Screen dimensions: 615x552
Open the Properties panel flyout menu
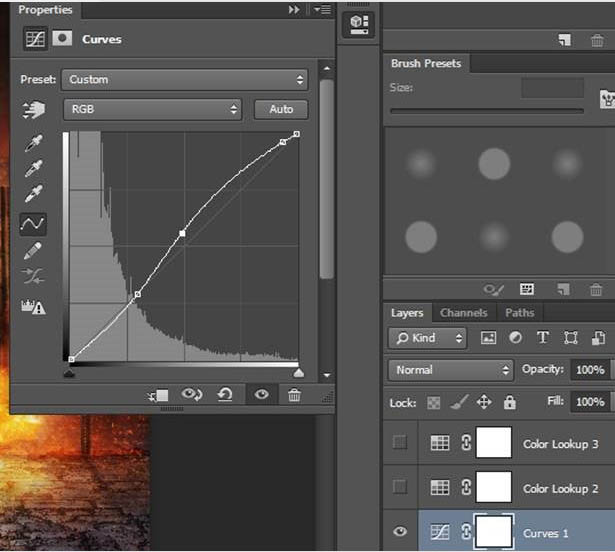coord(323,9)
